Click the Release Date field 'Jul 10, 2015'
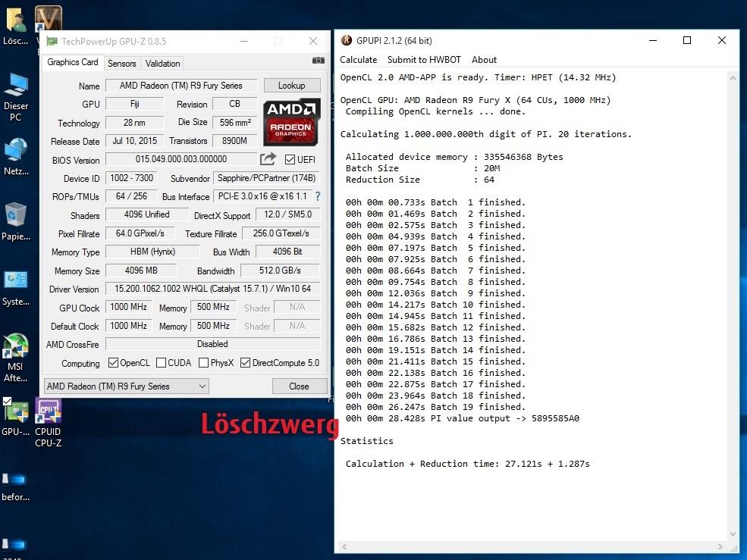 click(x=134, y=141)
